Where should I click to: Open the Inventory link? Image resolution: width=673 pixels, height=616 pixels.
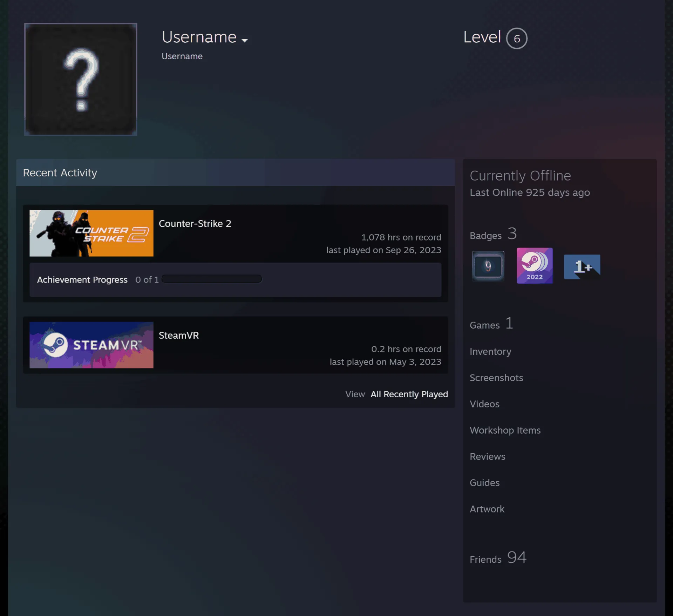coord(490,351)
